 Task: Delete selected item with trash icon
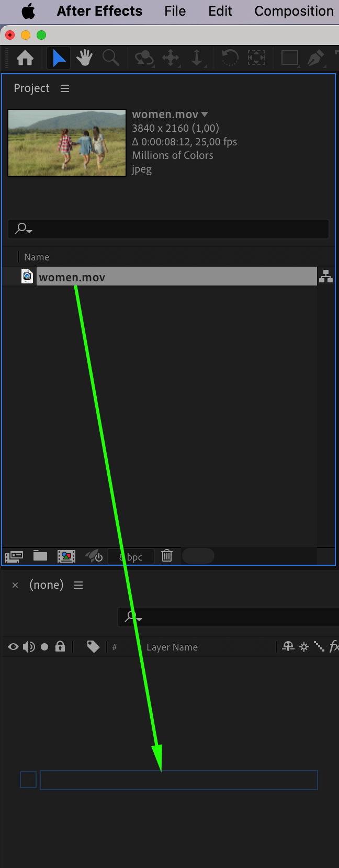tap(167, 555)
